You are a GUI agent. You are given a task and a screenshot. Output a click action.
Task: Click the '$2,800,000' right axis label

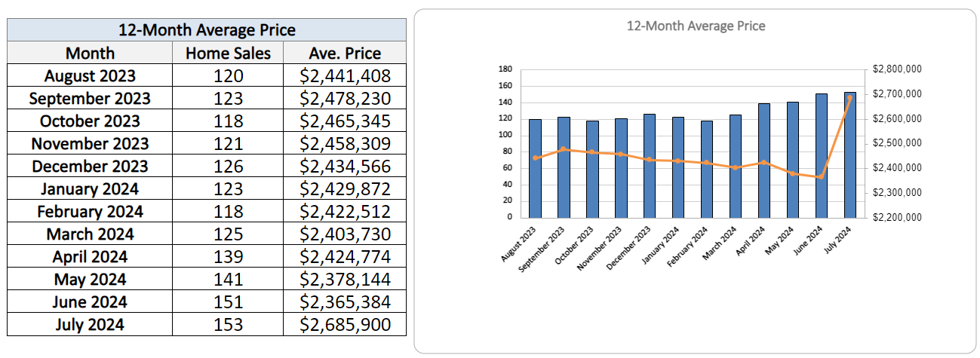[896, 69]
